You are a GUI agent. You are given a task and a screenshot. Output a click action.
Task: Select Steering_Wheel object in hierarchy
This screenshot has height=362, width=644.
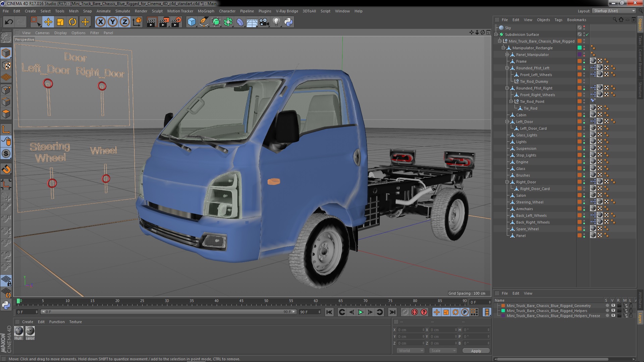[530, 202]
